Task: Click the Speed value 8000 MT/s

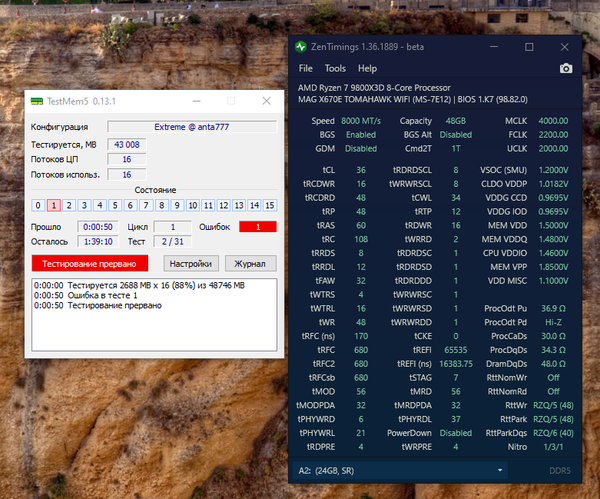Action: pyautogui.click(x=361, y=121)
